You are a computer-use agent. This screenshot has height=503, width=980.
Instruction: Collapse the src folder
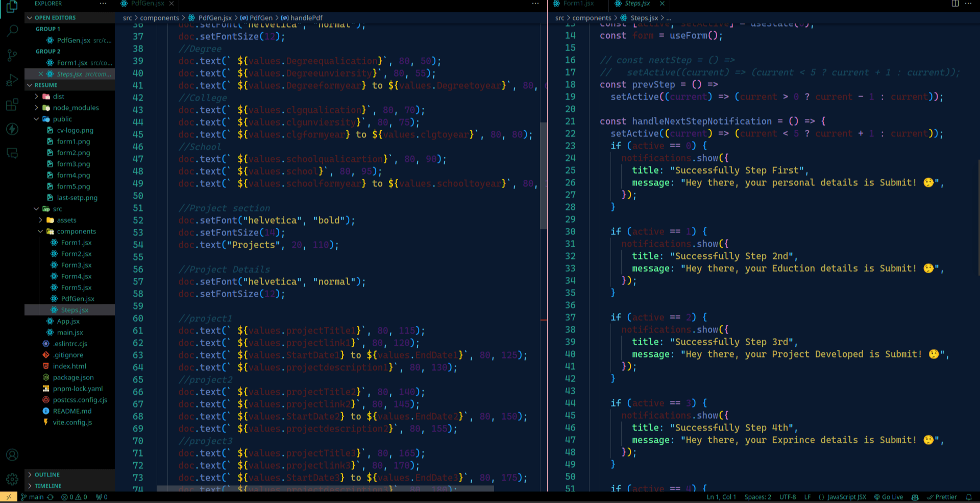coord(70,209)
